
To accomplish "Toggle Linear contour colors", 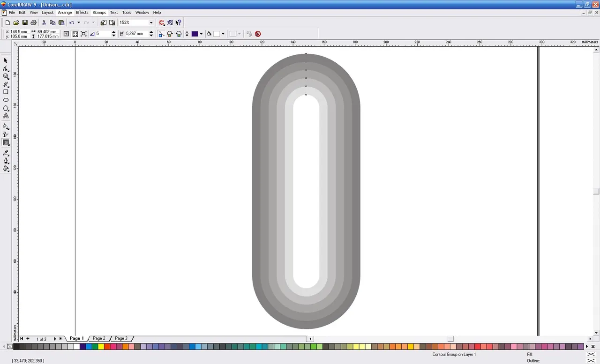I will coord(161,34).
